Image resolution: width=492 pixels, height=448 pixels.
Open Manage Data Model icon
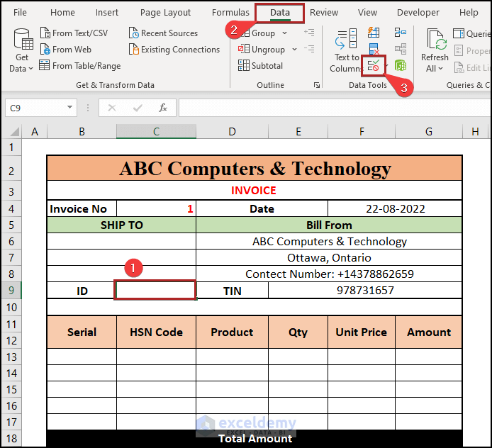pyautogui.click(x=401, y=65)
